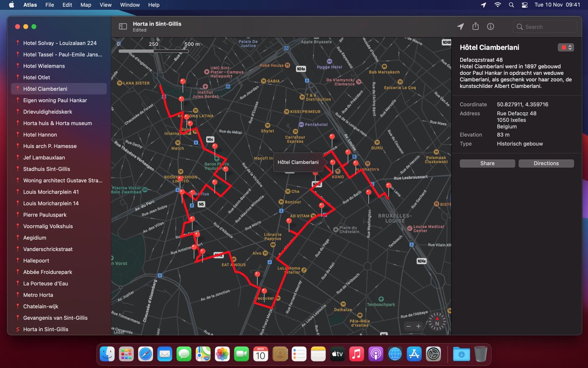Viewport: 588px width, 368px height.
Task: Click the map zoom out minus button
Action: [409, 326]
